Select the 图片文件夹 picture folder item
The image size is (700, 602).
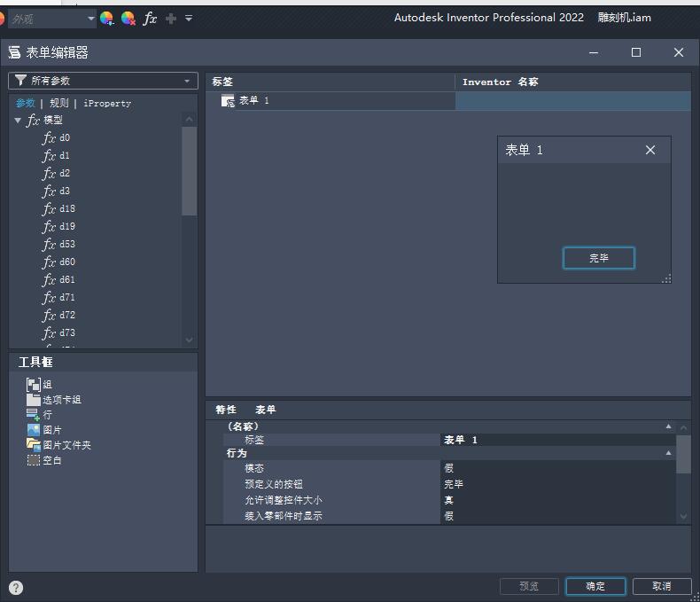(x=58, y=445)
